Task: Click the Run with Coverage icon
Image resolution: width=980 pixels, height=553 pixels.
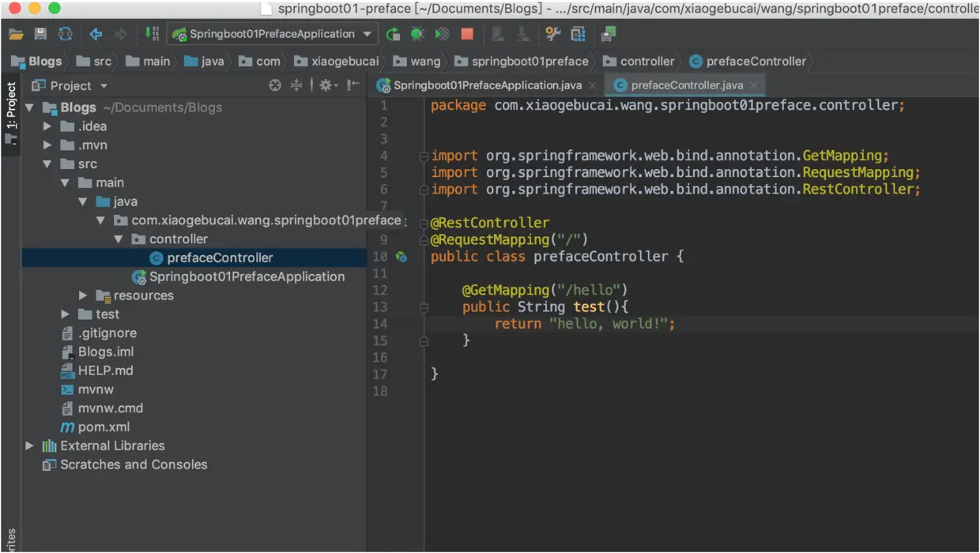Action: pyautogui.click(x=443, y=35)
